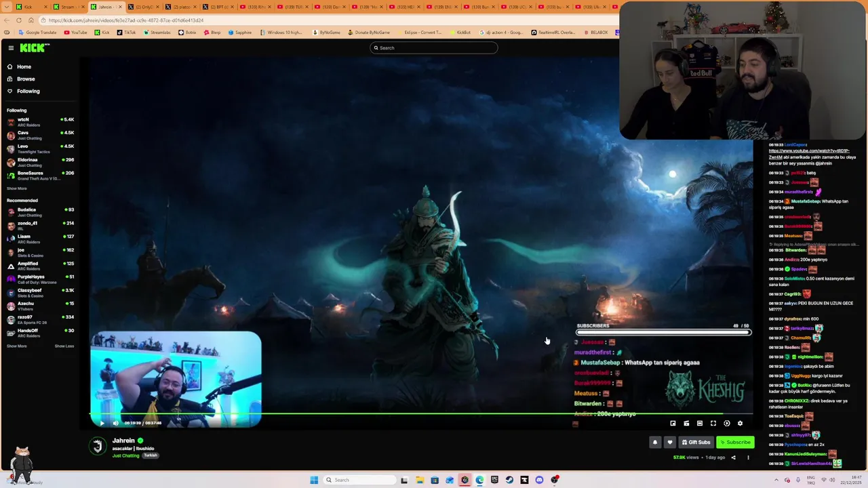The height and width of the screenshot is (488, 868).
Task: Seek on the green video progress bar
Action: pyautogui.click(x=421, y=413)
